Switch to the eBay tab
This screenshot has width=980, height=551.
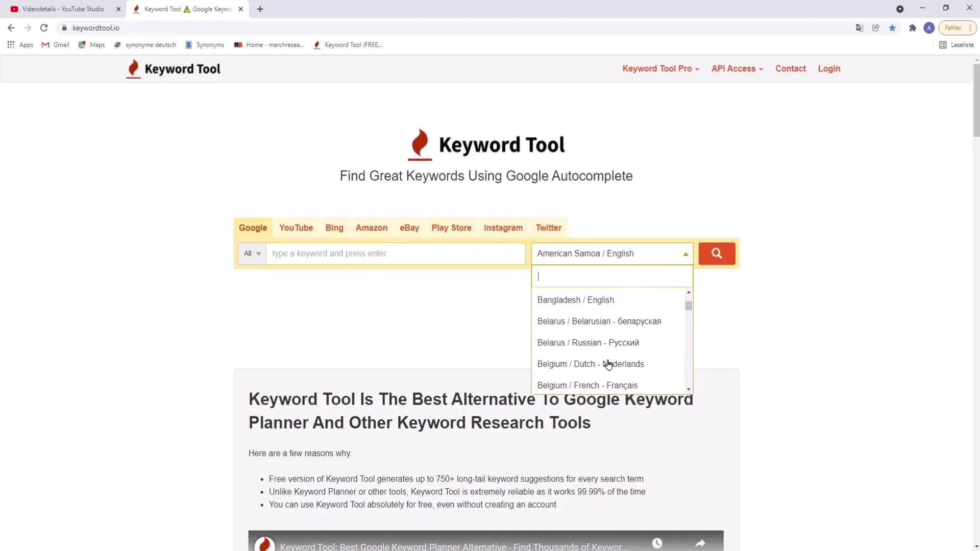click(409, 228)
